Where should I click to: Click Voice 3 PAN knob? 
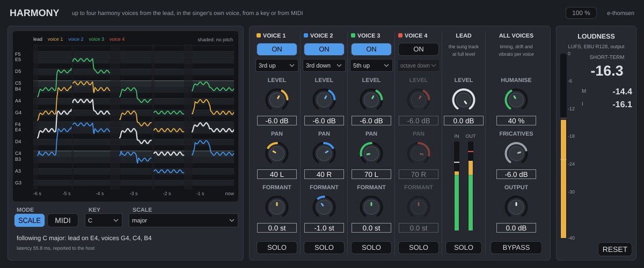tap(371, 153)
